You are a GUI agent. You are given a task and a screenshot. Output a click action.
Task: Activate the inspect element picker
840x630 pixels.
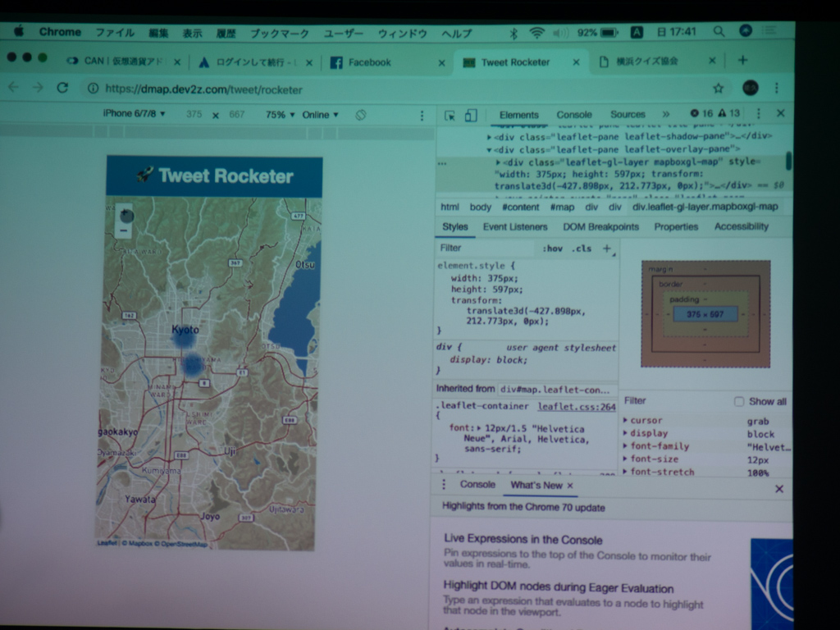[x=450, y=115]
